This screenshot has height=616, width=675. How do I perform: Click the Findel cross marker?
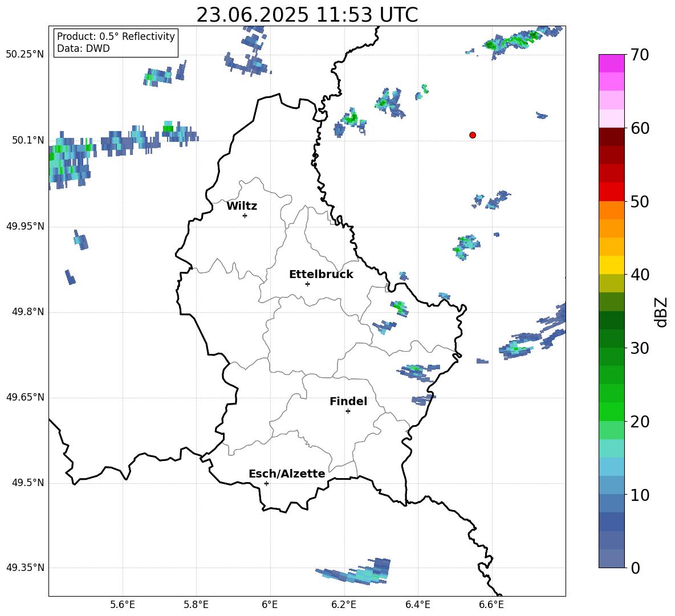pos(348,411)
